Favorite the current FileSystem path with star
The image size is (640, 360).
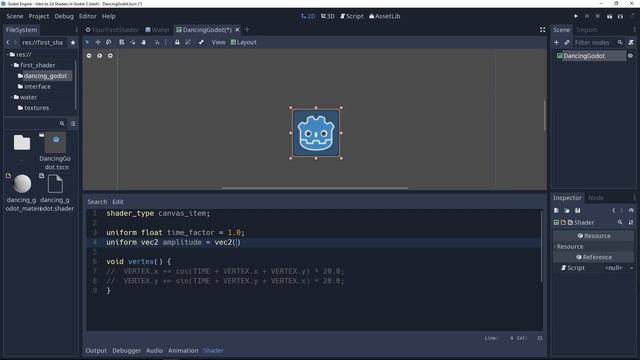pos(73,42)
